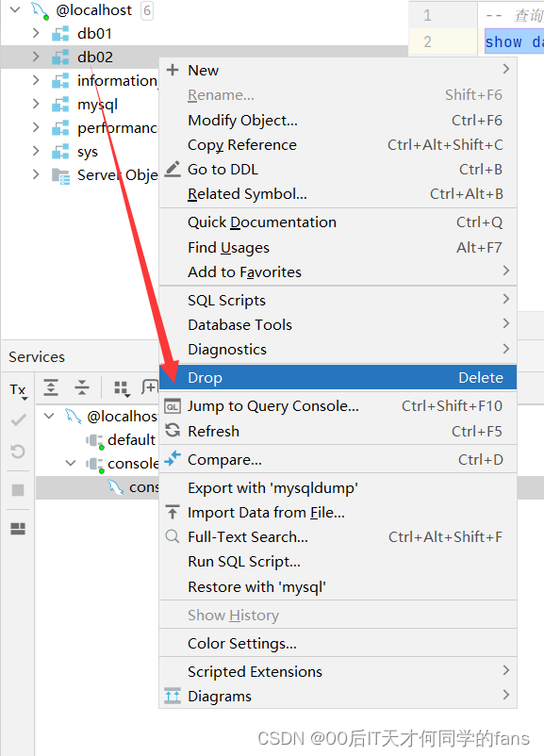Screen dimensions: 544x756
Task: Select db01 in database tree
Action: 94,33
